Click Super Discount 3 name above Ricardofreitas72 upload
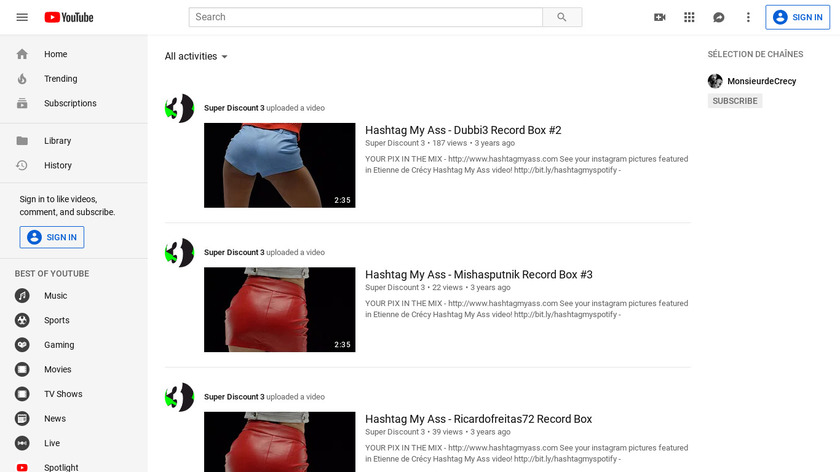 [234, 397]
